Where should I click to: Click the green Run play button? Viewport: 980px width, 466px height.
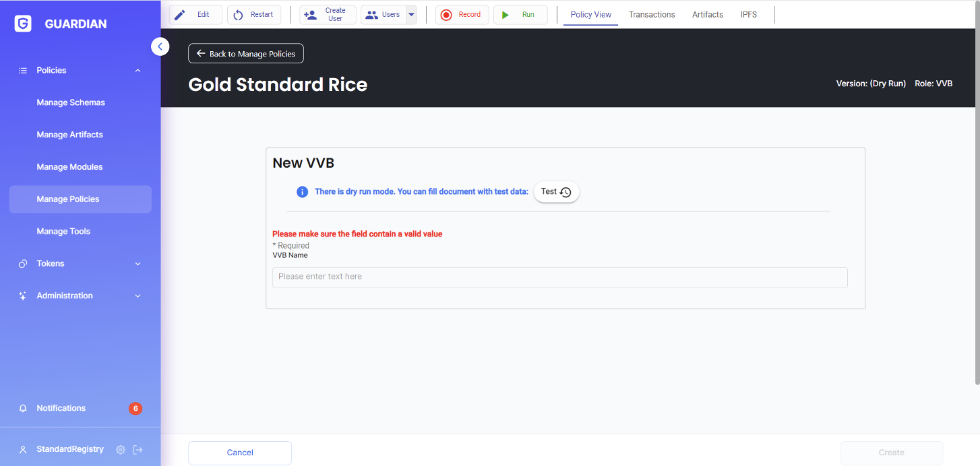[520, 15]
